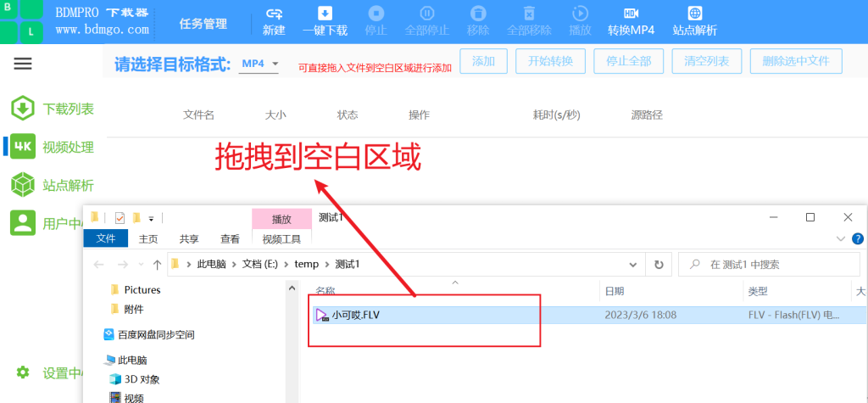
Task: Click Explorer up-one-level arrow
Action: [x=157, y=265]
